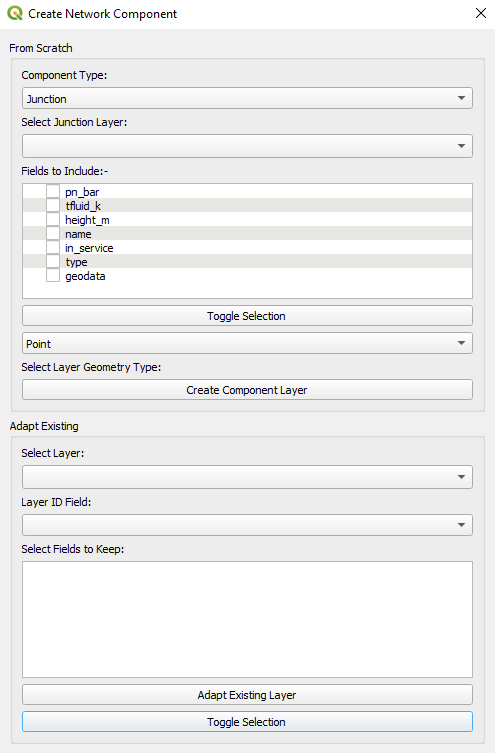The width and height of the screenshot is (495, 753).
Task: Click inside the Select Fields to Keep list
Action: (247, 619)
